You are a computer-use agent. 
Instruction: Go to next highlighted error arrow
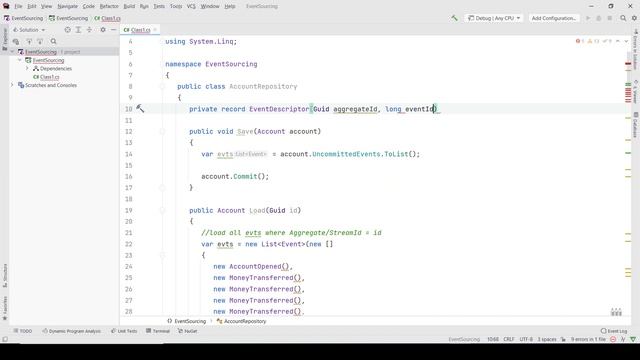click(626, 41)
